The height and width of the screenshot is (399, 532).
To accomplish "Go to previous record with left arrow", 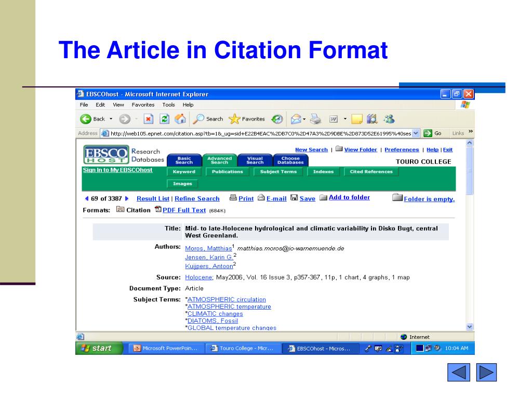I will pyautogui.click(x=87, y=198).
